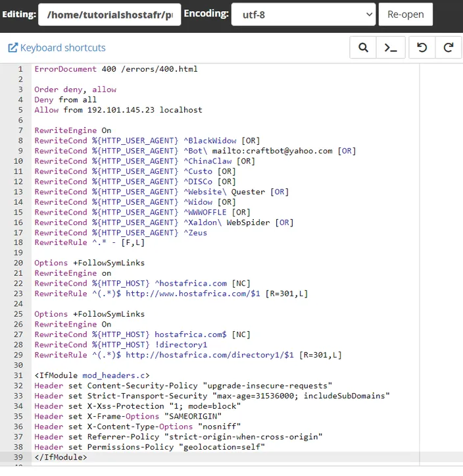
Task: Click 'Options +FollowSymLinks' on line 20
Action: (x=89, y=263)
